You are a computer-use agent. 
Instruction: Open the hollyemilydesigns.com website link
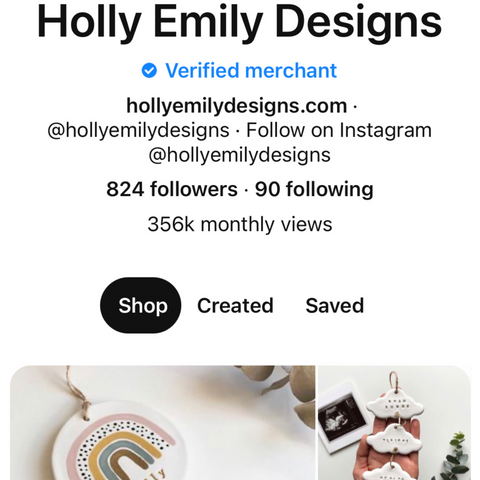[237, 106]
